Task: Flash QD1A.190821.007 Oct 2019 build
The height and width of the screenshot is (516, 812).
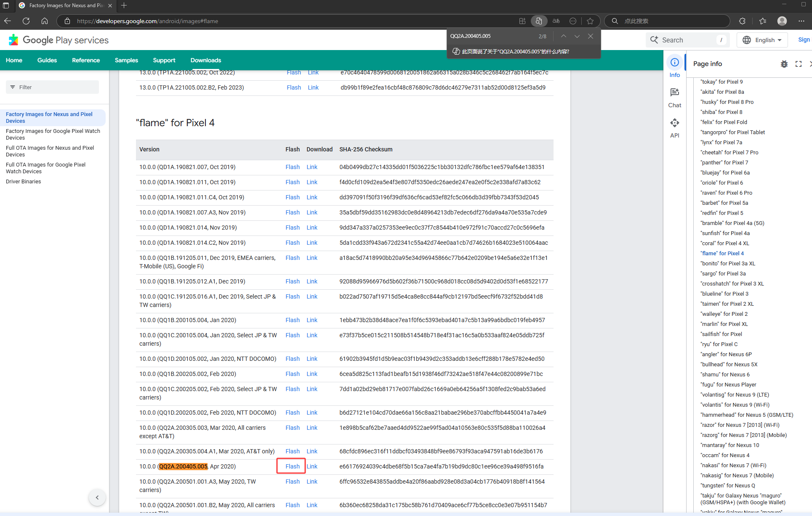Action: 293,167
